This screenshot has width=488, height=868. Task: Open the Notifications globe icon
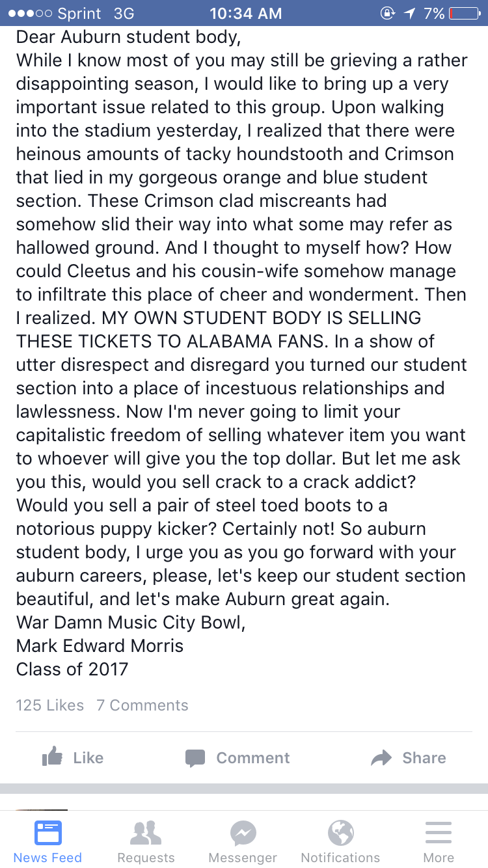[x=341, y=832]
